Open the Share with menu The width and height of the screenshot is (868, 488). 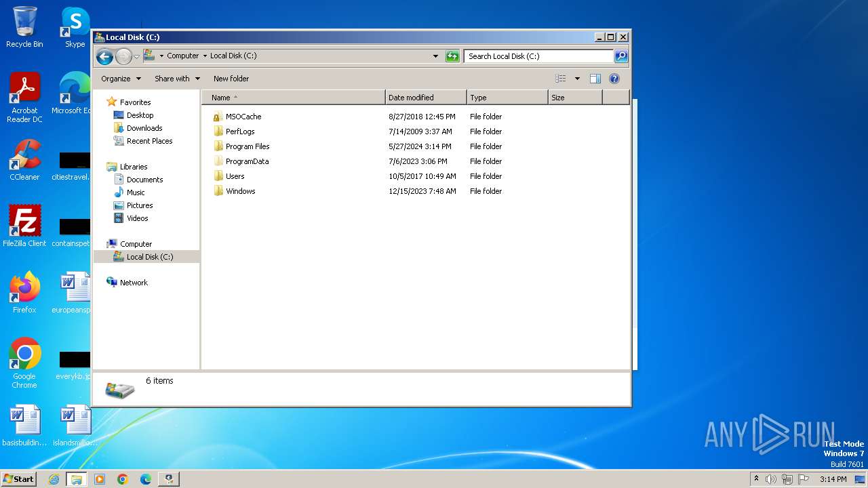tap(177, 79)
